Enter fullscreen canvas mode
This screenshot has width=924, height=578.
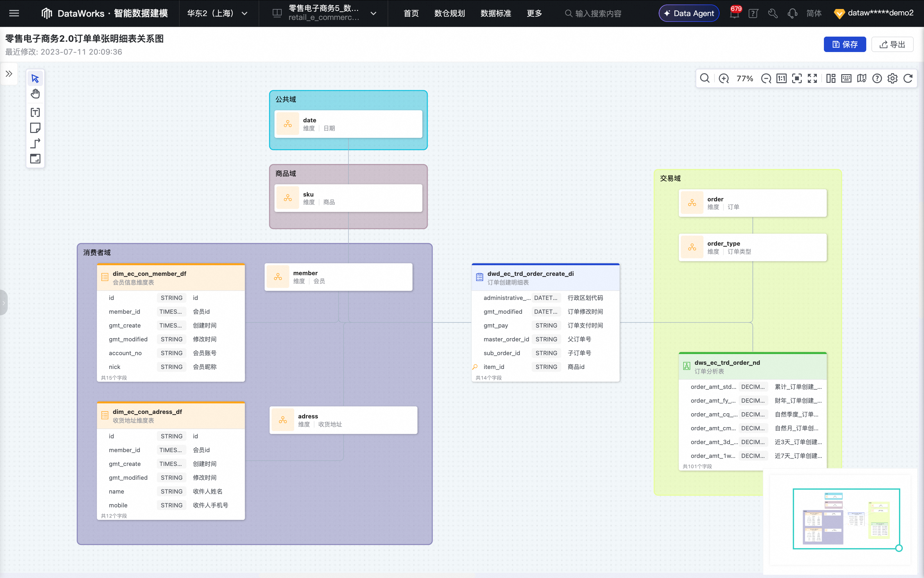pos(812,78)
